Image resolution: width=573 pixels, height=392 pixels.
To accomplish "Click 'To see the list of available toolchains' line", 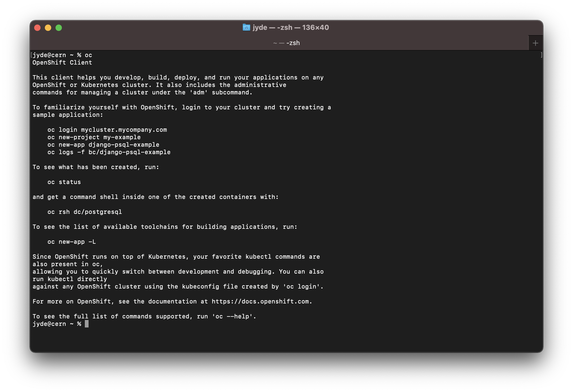I will [165, 227].
